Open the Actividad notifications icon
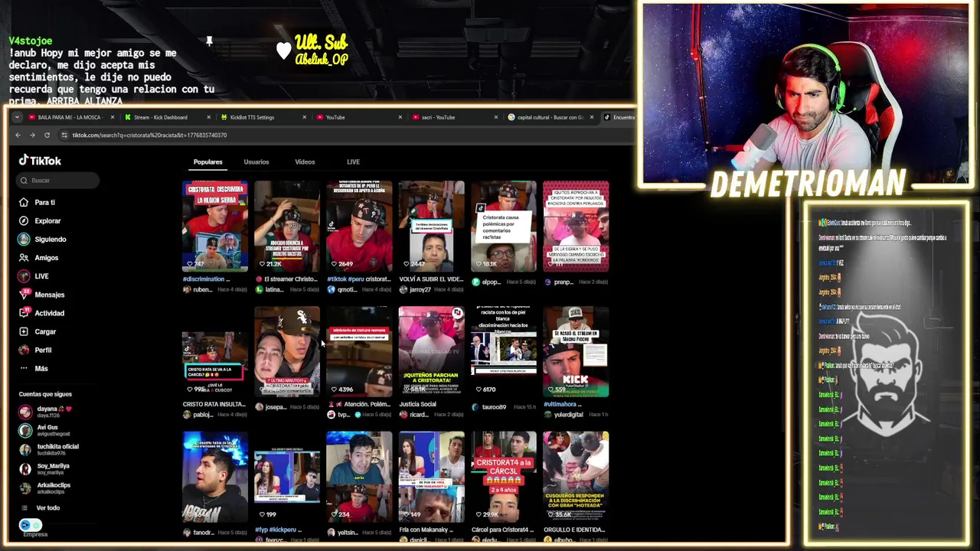 24,313
